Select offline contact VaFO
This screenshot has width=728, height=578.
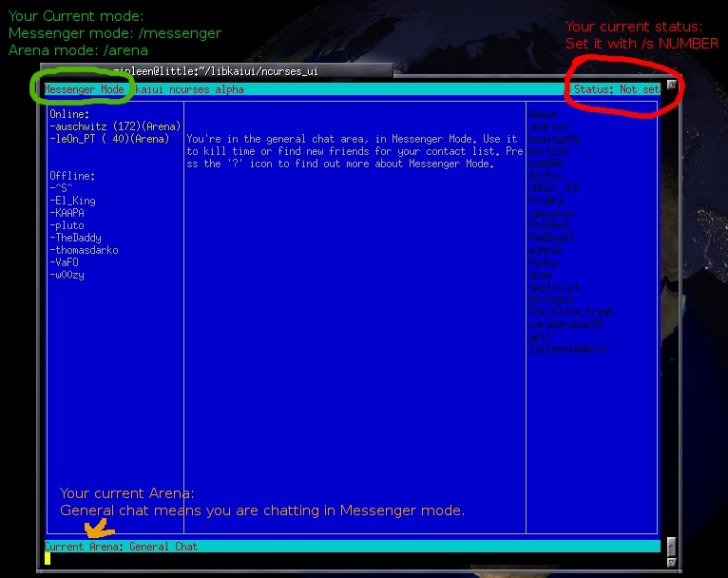click(64, 262)
